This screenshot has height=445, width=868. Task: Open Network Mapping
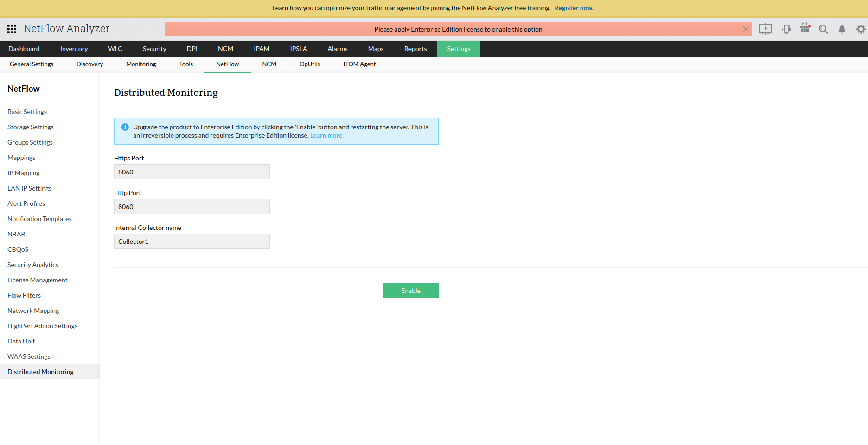[x=33, y=311]
